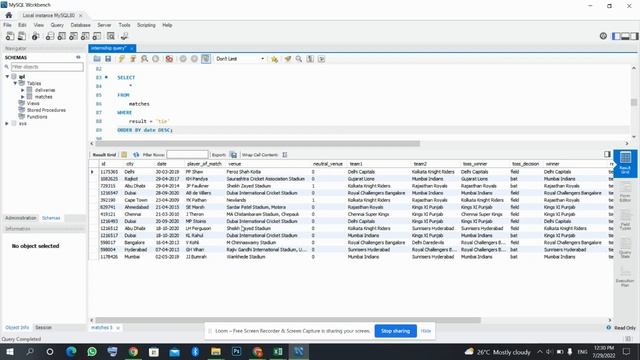640x360 pixels.
Task: Open the Windows Start menu
Action: [10, 351]
